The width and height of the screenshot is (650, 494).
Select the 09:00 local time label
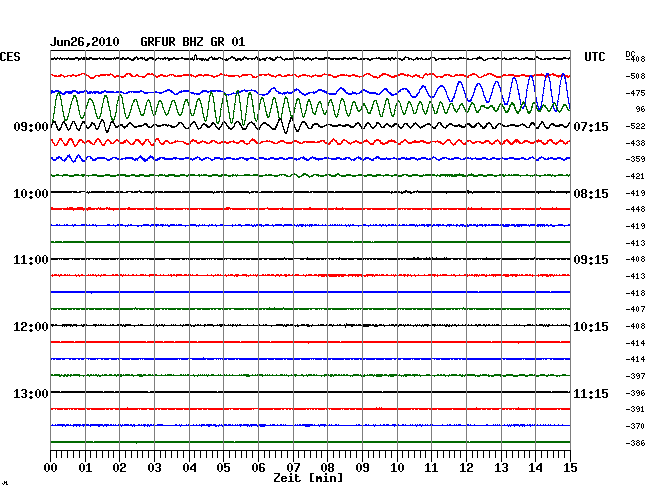[x=31, y=127]
